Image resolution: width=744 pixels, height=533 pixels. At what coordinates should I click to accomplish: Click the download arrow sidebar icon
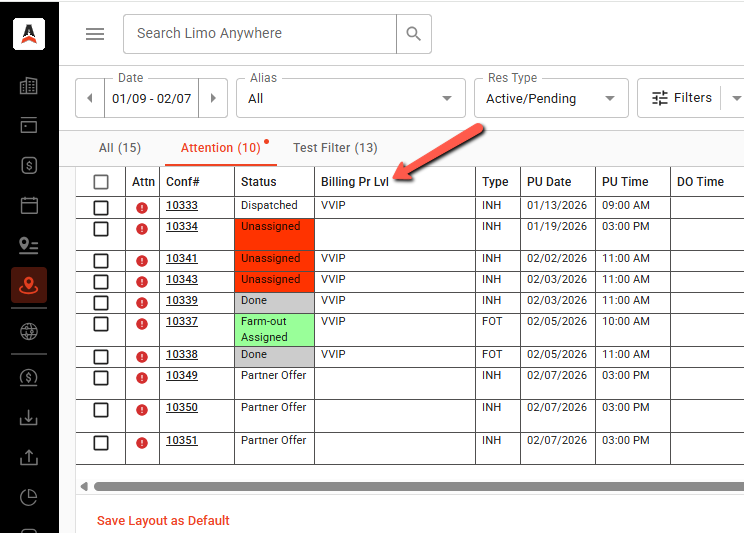click(x=29, y=417)
